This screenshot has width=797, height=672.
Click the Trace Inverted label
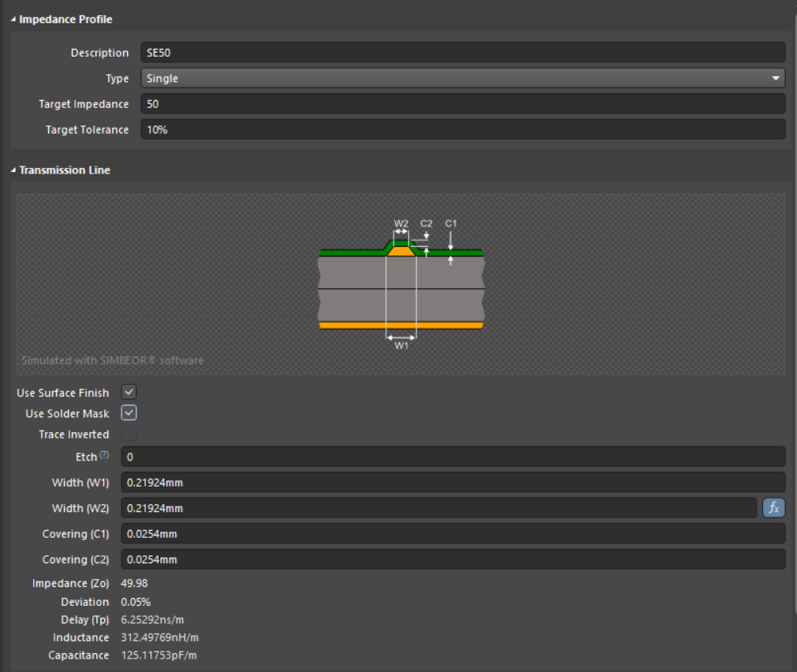point(74,435)
